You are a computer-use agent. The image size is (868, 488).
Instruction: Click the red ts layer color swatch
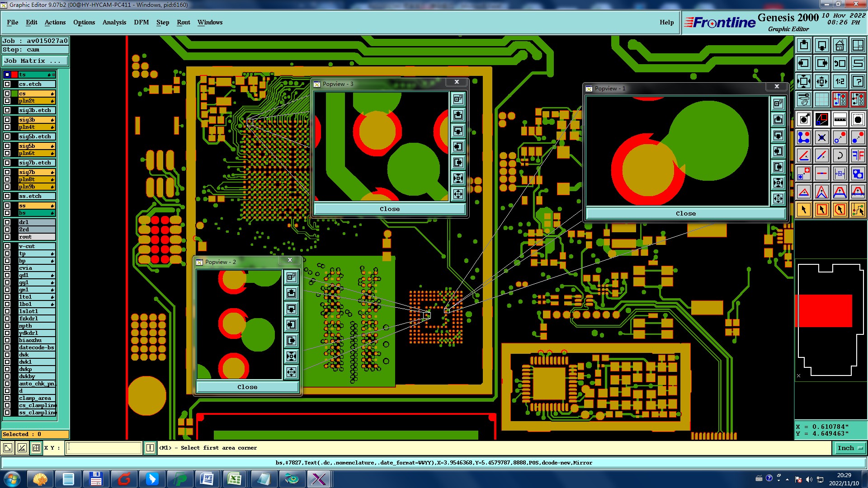[14, 75]
